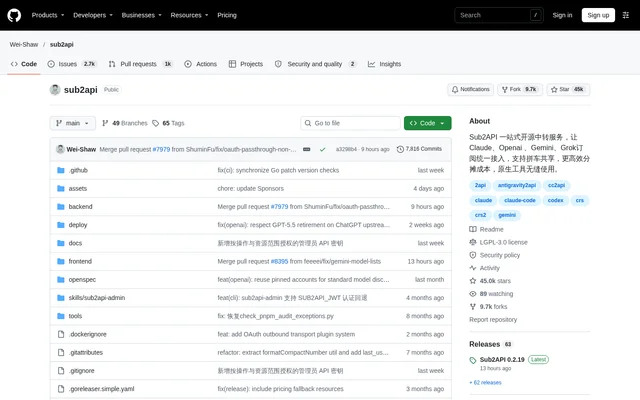Open the Actions tab
The image size is (640, 400).
[x=200, y=64]
